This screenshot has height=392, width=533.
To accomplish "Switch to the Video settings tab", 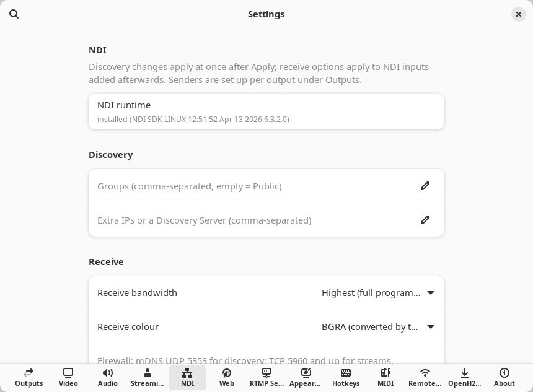I will [x=68, y=377].
